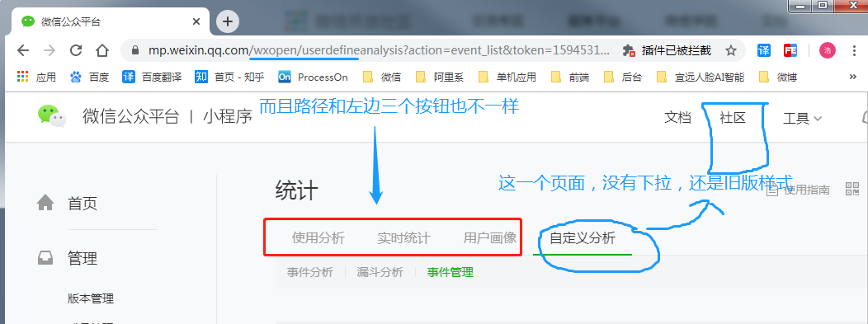This screenshot has width=868, height=324.
Task: Close the 微信公众平台 browser tab
Action: [196, 22]
